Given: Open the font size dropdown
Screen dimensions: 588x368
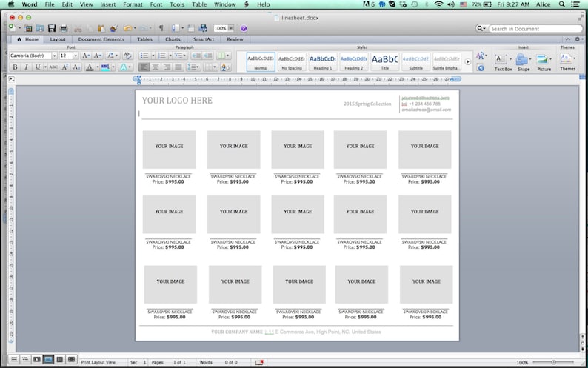Looking at the screenshot, I should click(x=76, y=56).
